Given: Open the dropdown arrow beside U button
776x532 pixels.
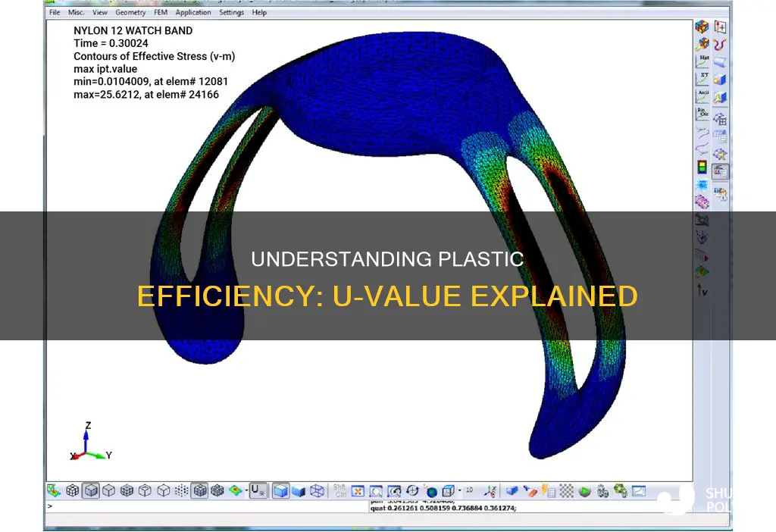Looking at the screenshot, I should tap(246, 490).
